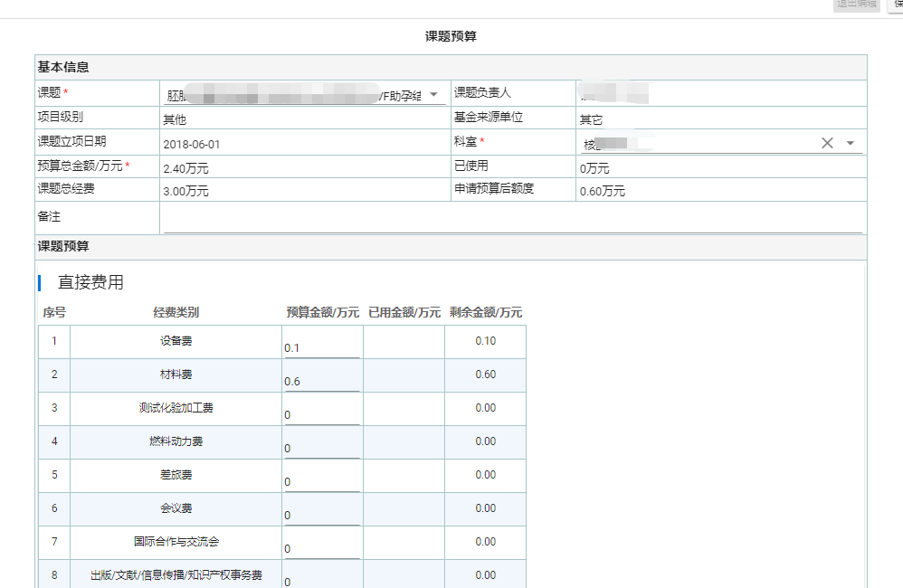
Task: Select the 会议费 budget amount field
Action: [321, 515]
